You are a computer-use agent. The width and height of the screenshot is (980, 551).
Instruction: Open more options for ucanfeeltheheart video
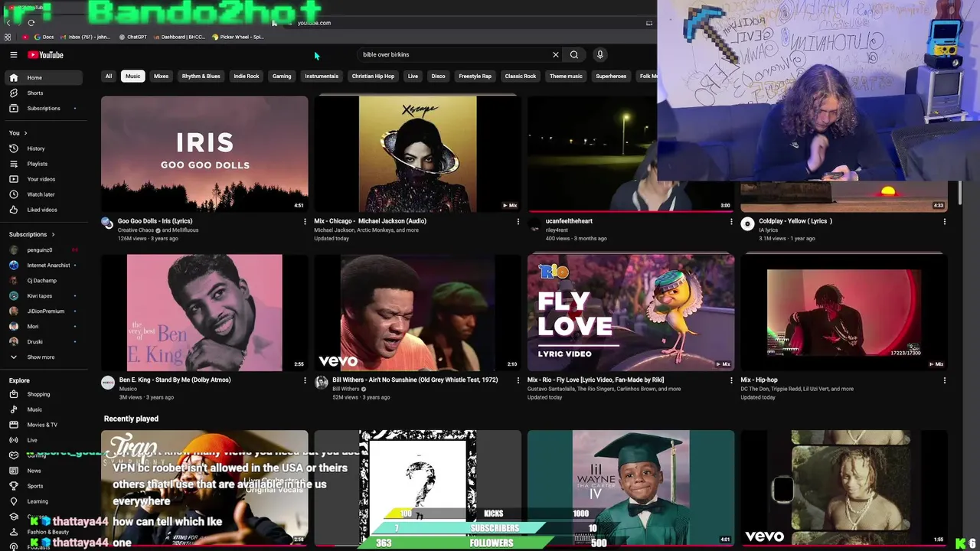coord(731,221)
